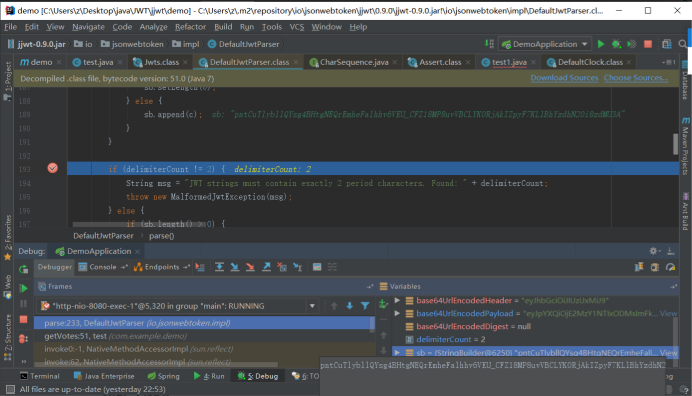Select next frame with blue down arrow
This screenshot has height=396, width=692.
[350, 305]
